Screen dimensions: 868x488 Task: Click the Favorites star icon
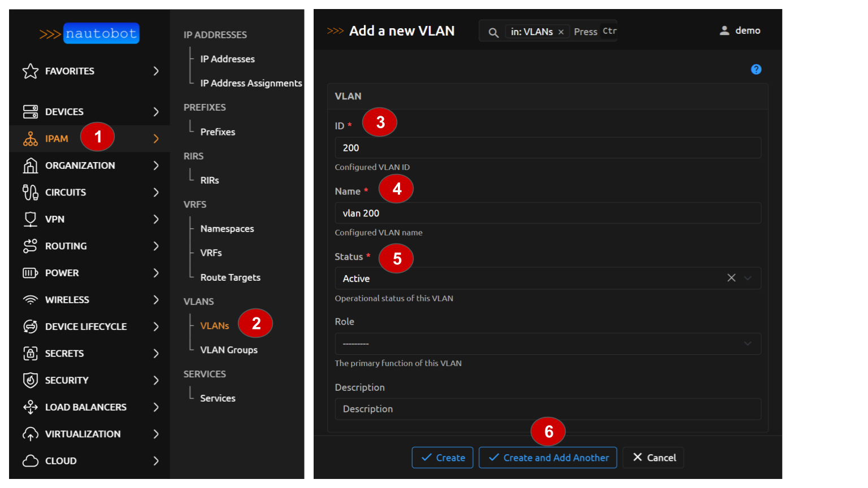pos(31,71)
